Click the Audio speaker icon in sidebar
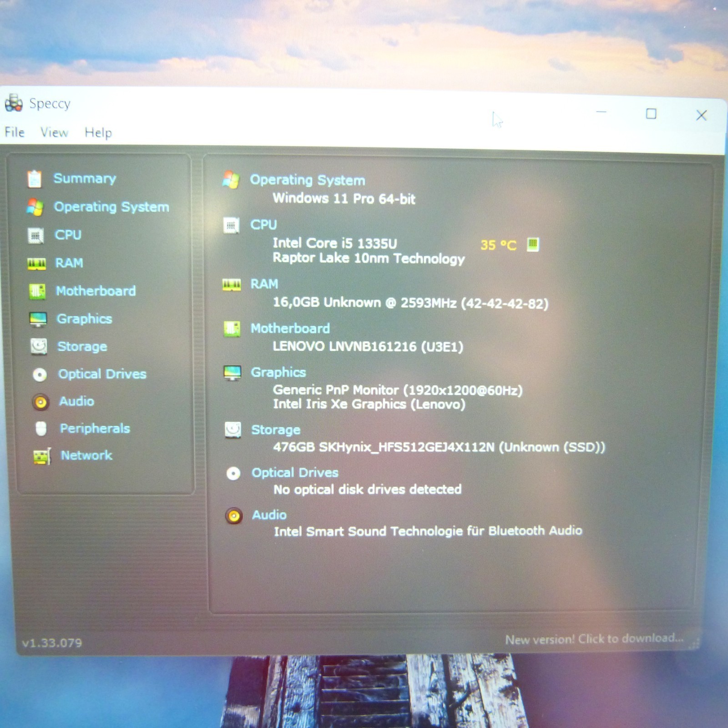 [40, 402]
